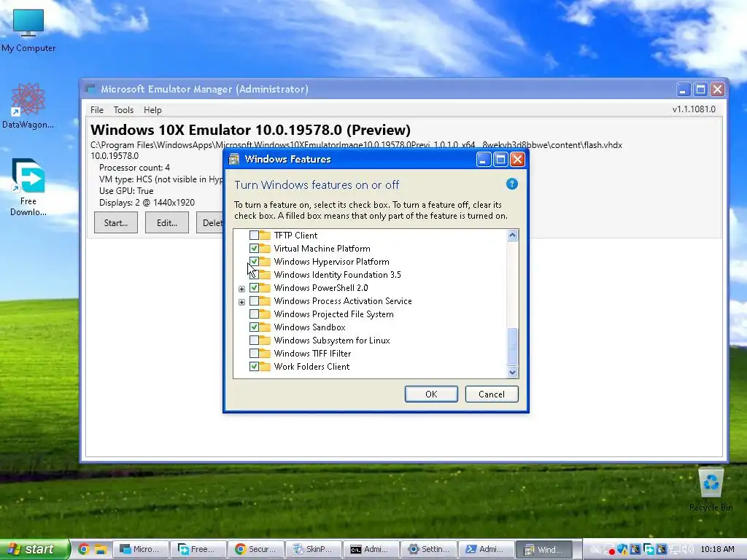
Task: Click the Edit... emulator button
Action: [167, 223]
